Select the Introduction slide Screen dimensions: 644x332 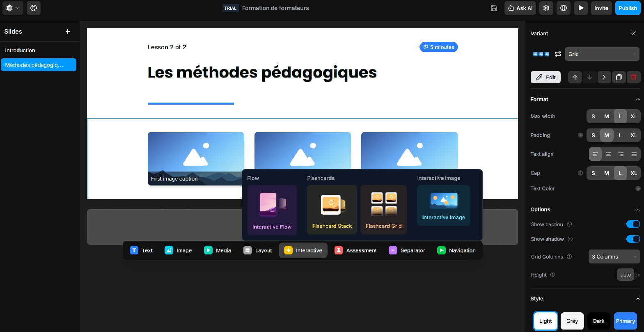[39, 50]
